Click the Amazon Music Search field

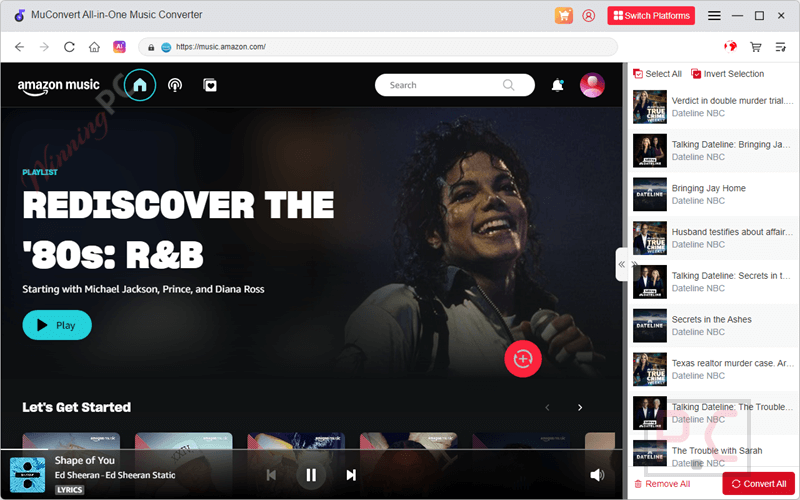(454, 85)
